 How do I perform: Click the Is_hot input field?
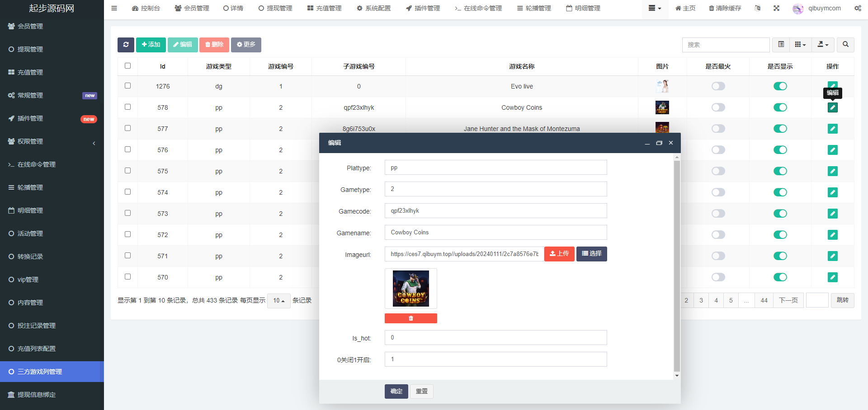496,338
